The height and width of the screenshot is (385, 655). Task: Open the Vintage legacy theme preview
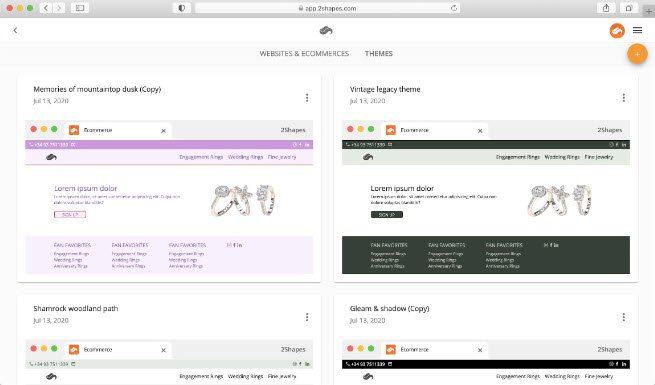tap(486, 197)
